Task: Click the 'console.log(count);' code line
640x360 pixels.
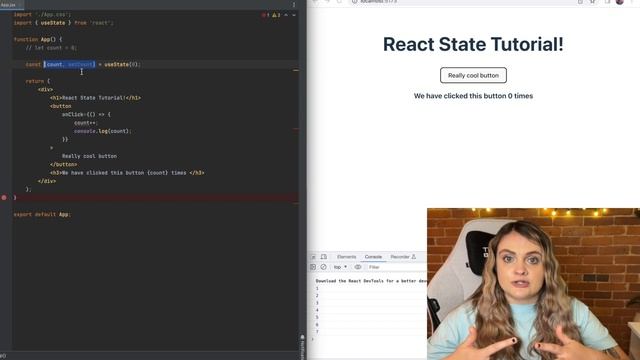Action: [x=102, y=131]
